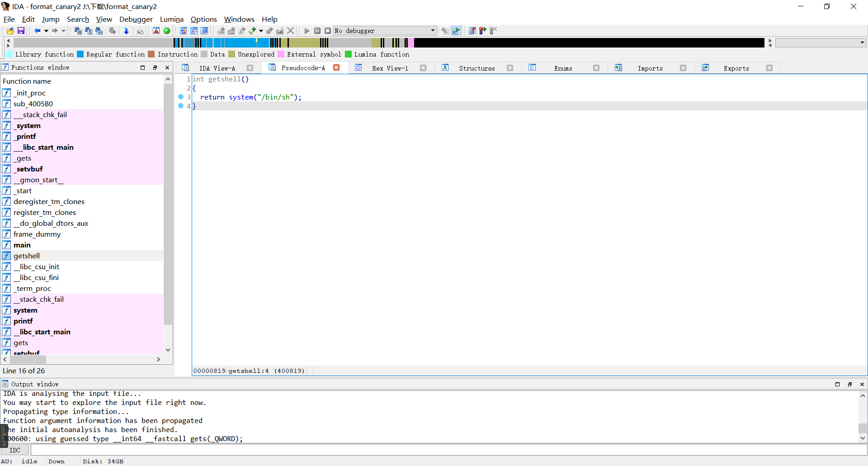Image resolution: width=868 pixels, height=466 pixels.
Task: Select main in the functions list
Action: 22,245
